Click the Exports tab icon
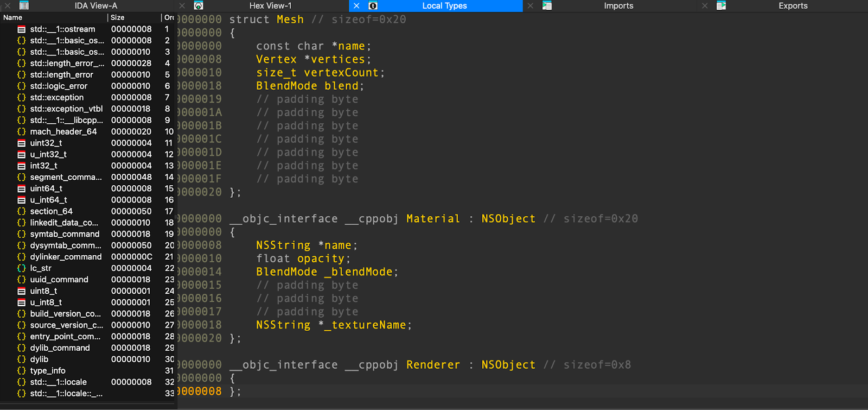The height and width of the screenshot is (410, 868). (721, 6)
